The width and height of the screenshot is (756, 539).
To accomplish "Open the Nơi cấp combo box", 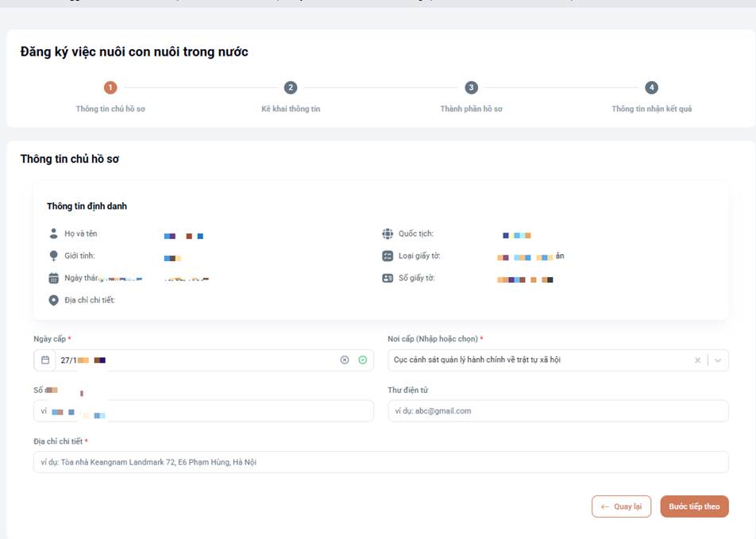I will tap(557, 360).
